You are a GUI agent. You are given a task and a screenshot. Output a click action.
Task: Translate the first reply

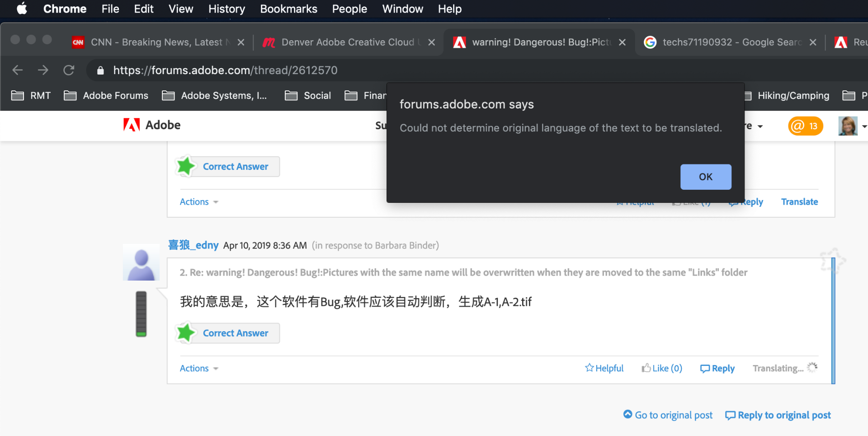(799, 202)
